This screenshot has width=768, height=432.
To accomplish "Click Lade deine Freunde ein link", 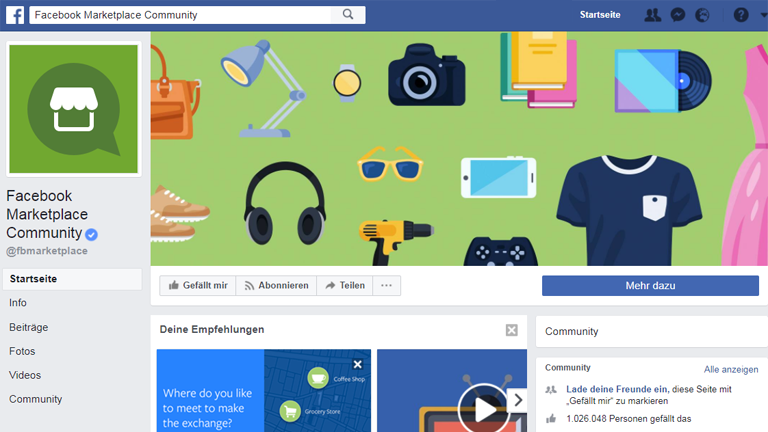I will pos(617,389).
